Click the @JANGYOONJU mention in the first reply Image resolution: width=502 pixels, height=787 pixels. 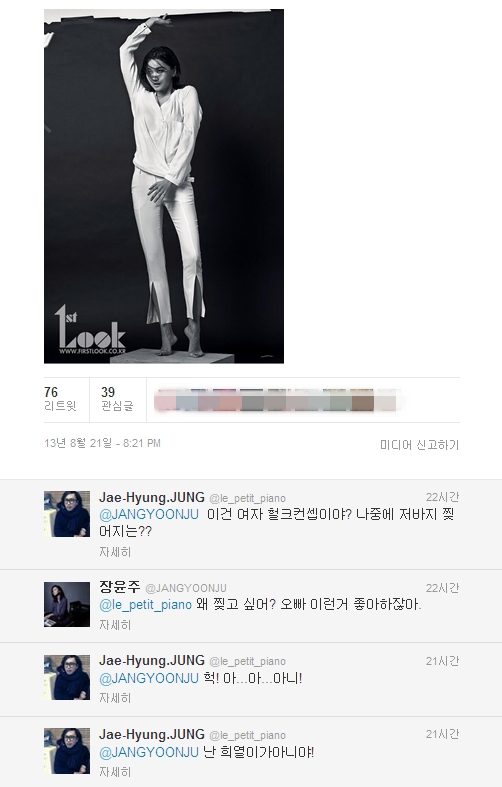pos(149,514)
